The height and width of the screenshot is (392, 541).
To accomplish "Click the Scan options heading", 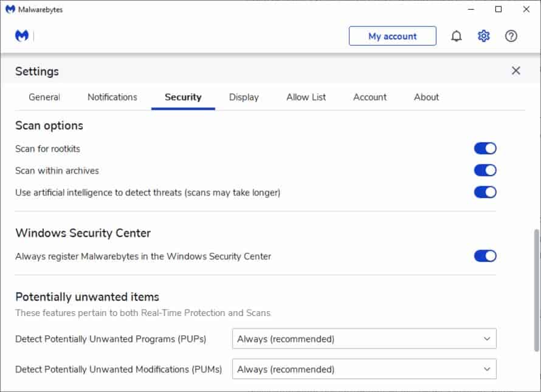I will (49, 126).
